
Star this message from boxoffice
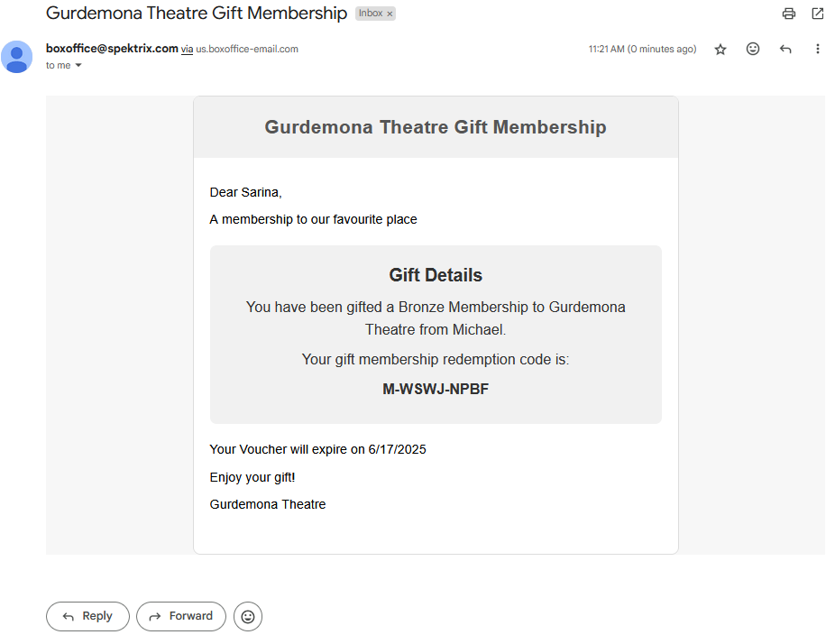pos(720,50)
